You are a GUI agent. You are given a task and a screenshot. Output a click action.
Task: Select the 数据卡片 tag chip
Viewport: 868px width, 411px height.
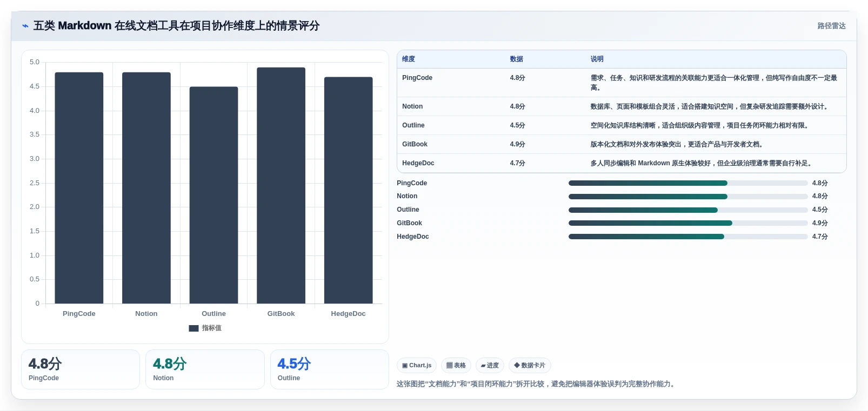tap(530, 366)
